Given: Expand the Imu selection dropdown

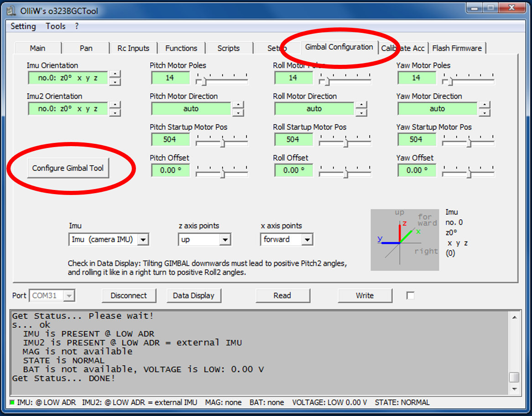Looking at the screenshot, I should [x=143, y=240].
